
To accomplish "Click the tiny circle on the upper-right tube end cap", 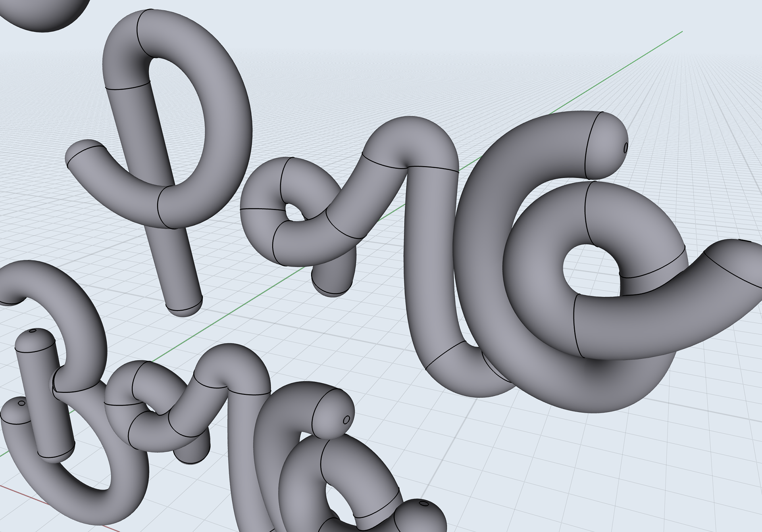I will 626,148.
